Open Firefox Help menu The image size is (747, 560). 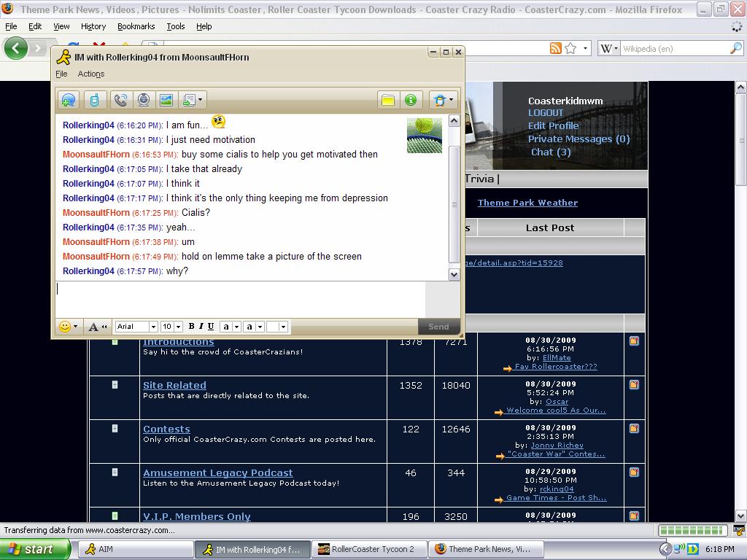point(204,27)
